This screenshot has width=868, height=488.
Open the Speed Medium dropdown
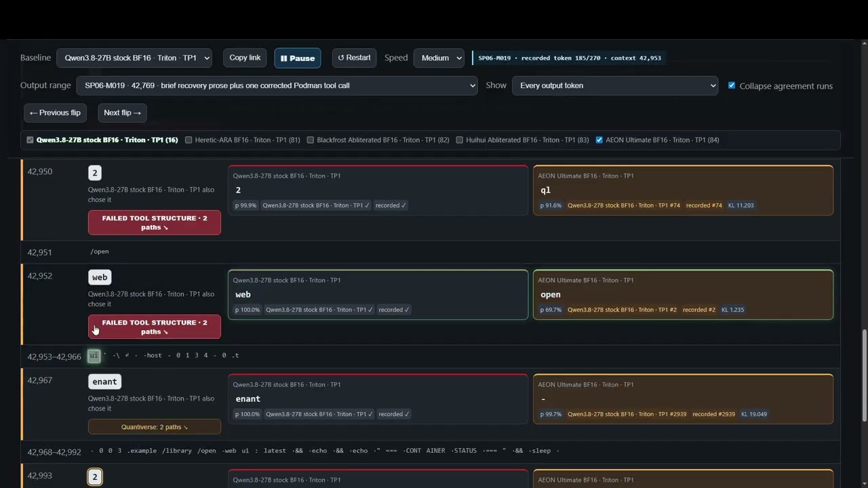tap(439, 58)
